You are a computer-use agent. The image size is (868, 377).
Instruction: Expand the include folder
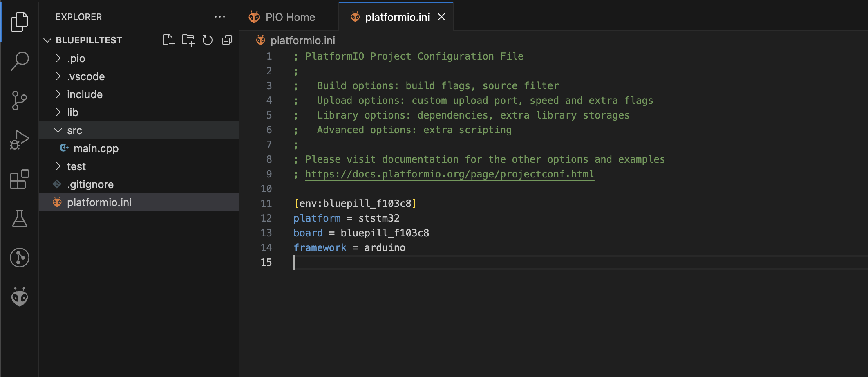pos(85,94)
